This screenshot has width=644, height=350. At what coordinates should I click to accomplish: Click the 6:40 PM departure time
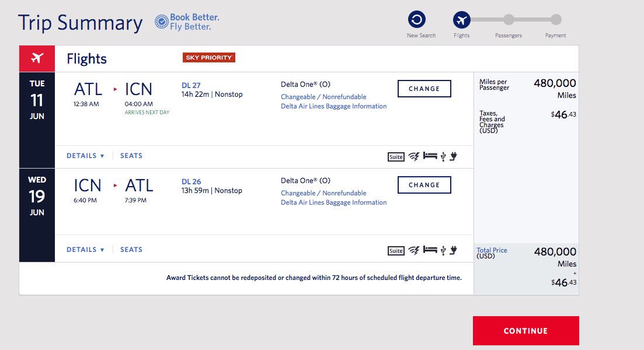(x=85, y=201)
